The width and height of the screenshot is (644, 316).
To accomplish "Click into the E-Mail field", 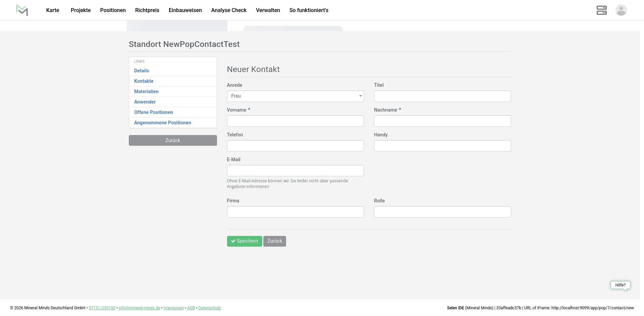I will [295, 171].
